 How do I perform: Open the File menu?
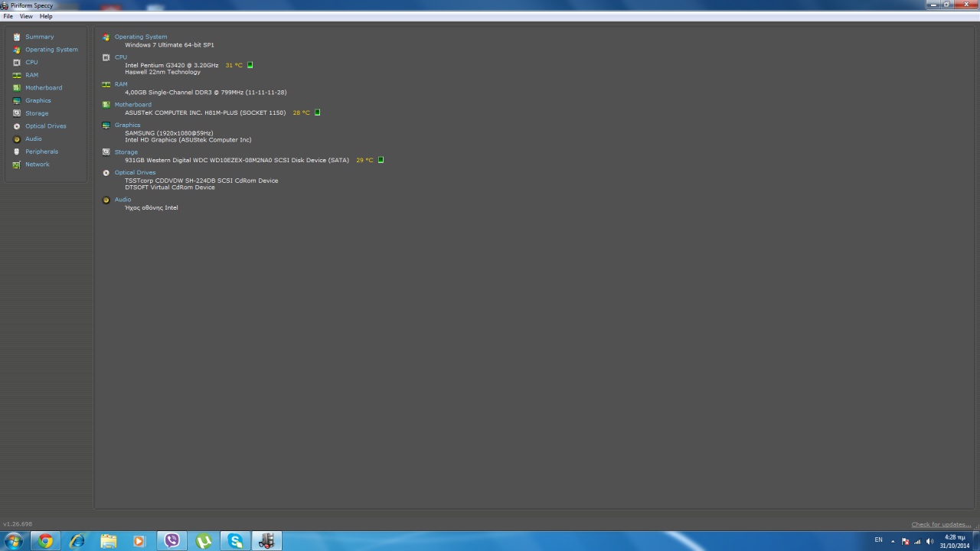click(8, 16)
